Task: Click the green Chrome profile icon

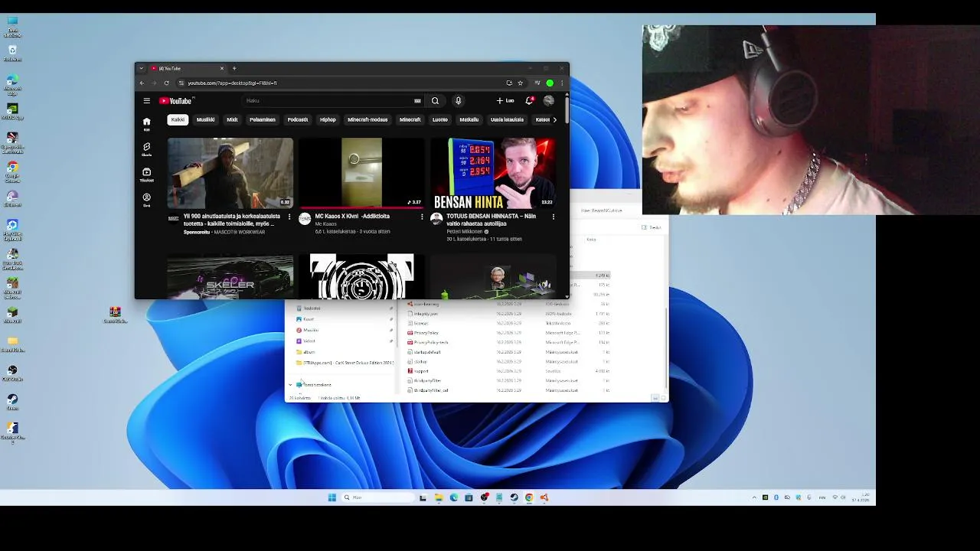Action: (x=550, y=83)
